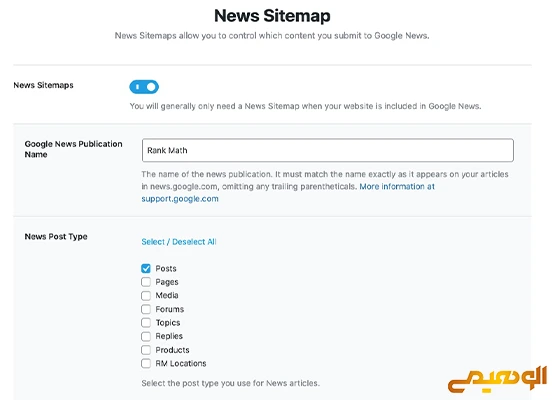Viewport: 552px width, 400px height.
Task: Click the News Post Type label
Action: pyautogui.click(x=56, y=237)
